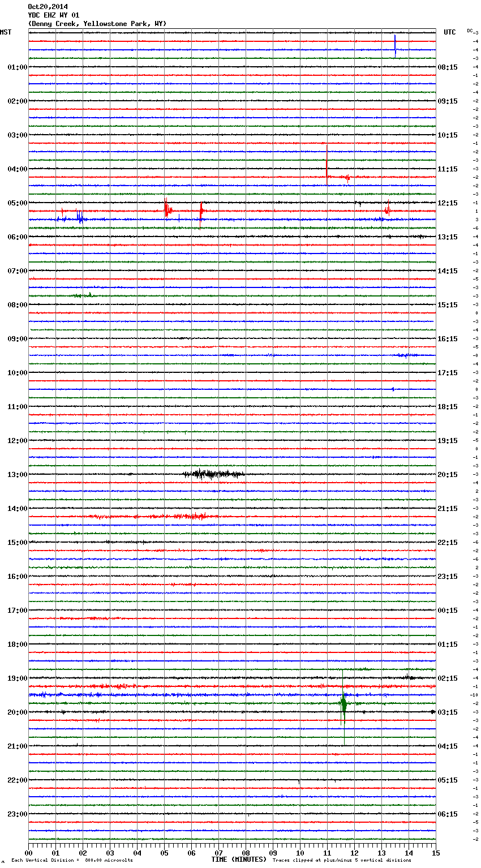Click the 07:00 MST time label

pos(17,271)
